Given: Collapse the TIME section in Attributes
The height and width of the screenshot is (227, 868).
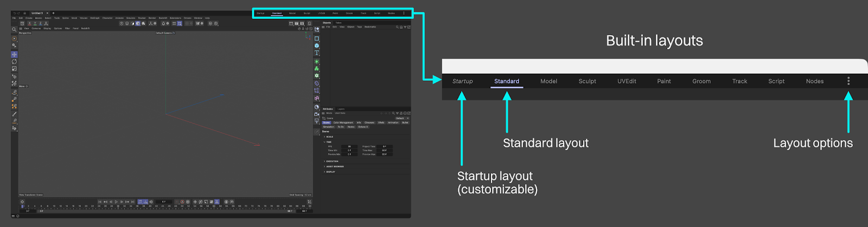Looking at the screenshot, I should click(x=328, y=142).
